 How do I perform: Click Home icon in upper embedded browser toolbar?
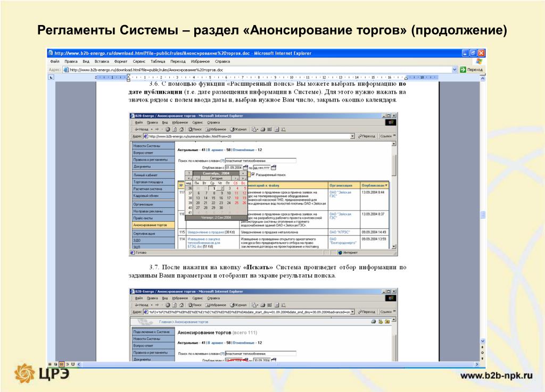pos(181,129)
